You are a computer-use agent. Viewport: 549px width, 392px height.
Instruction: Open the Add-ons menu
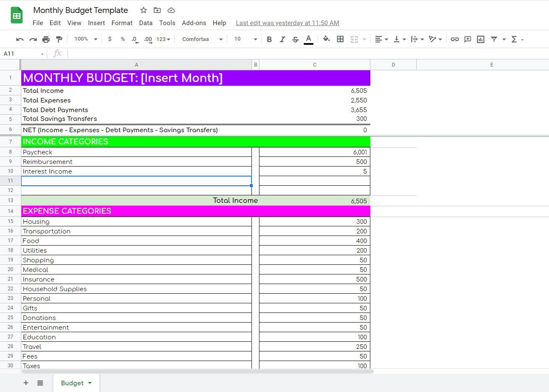click(194, 23)
